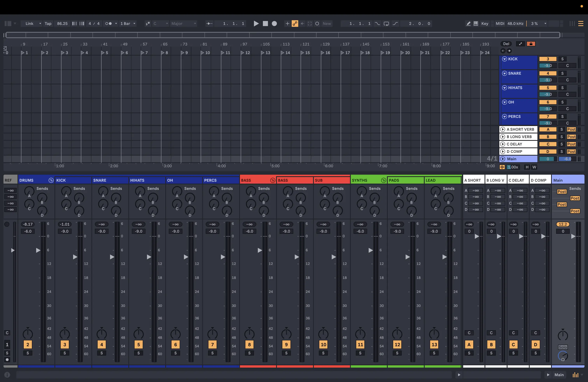The width and height of the screenshot is (588, 382).
Task: Open the 1 Bar quantization dropdown
Action: click(134, 24)
